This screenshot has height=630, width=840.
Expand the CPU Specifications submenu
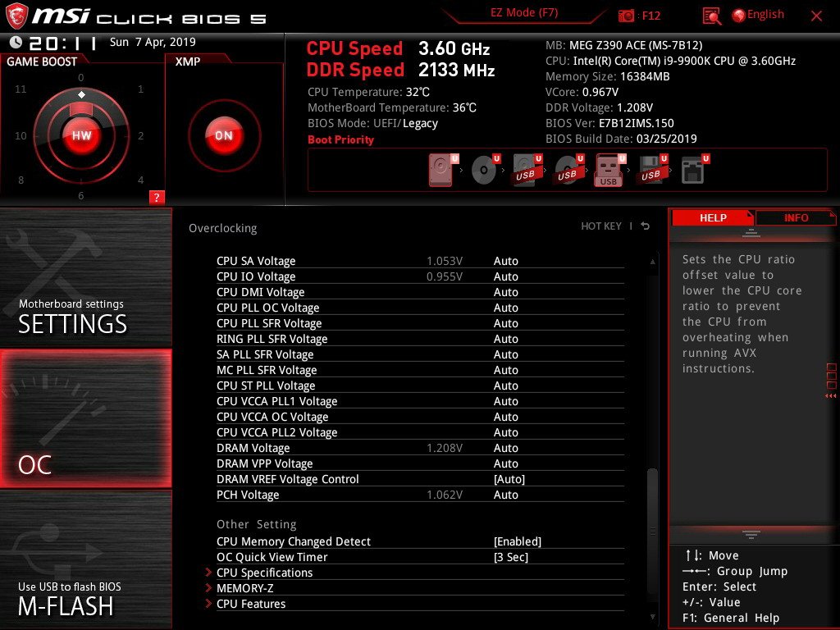(420, 572)
